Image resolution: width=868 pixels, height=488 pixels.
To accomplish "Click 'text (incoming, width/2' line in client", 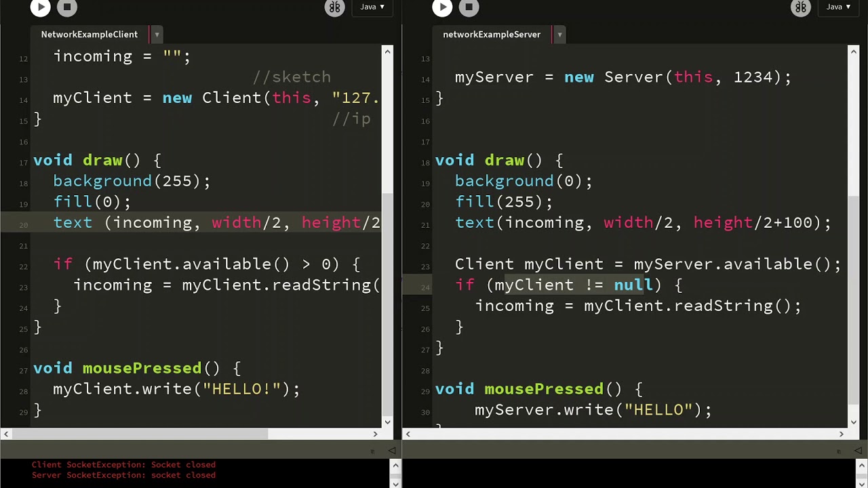I will tap(216, 223).
